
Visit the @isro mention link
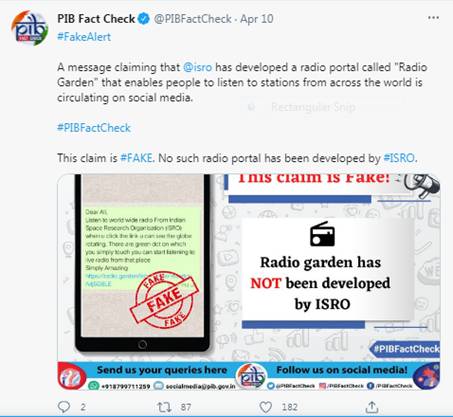tap(198, 67)
